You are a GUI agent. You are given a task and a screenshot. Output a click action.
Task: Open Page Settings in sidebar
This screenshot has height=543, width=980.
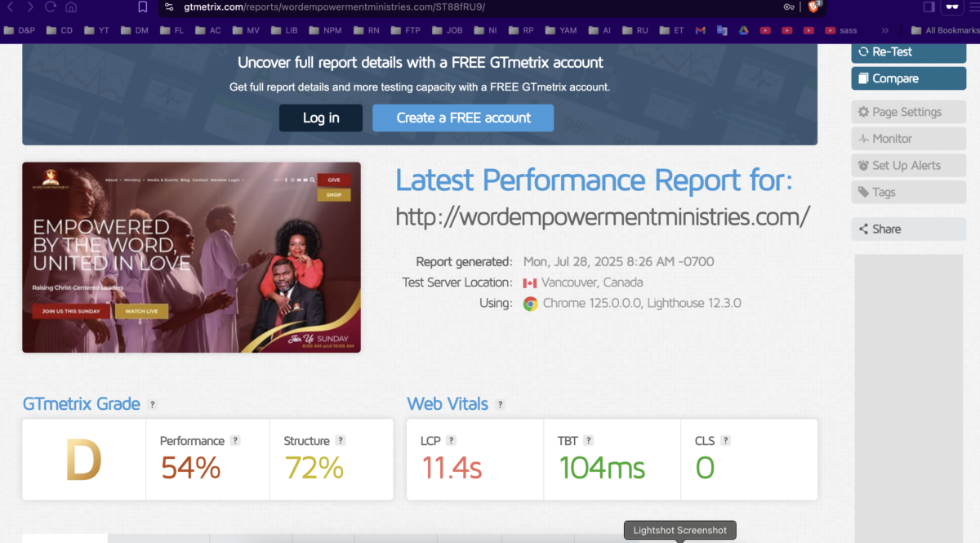(908, 112)
